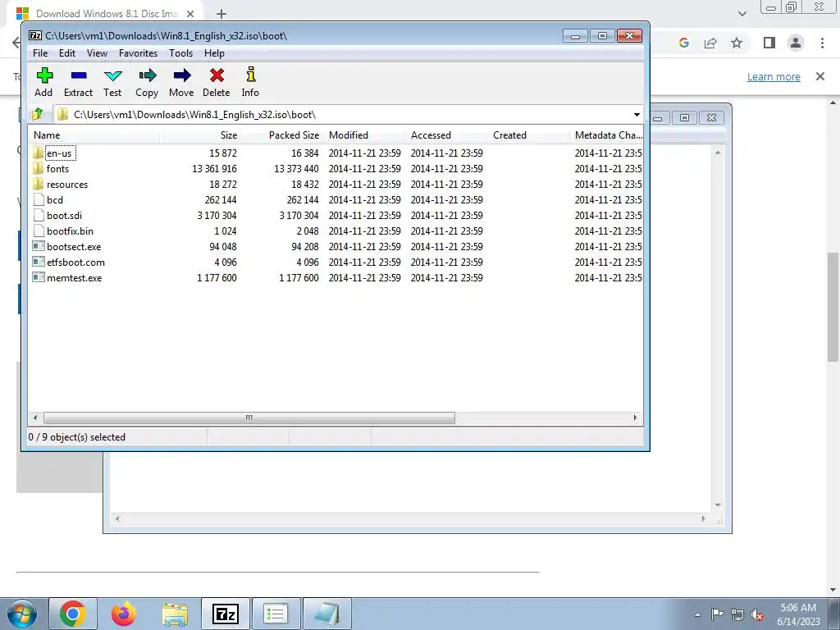Click the bootfix.bin file icon

[38, 231]
